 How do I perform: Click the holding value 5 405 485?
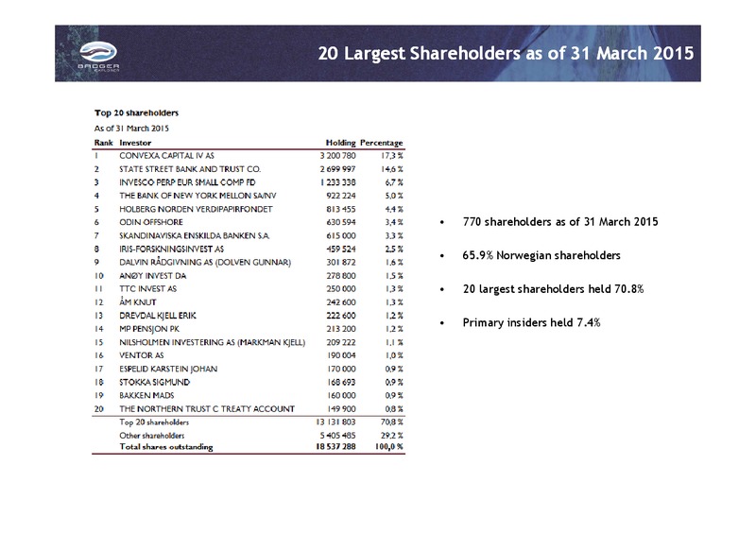pos(337,436)
